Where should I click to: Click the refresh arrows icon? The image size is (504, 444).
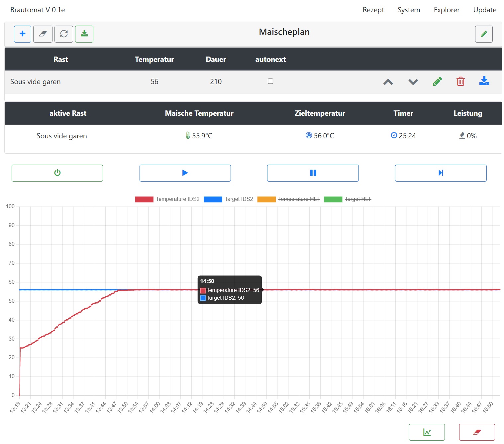pyautogui.click(x=64, y=34)
